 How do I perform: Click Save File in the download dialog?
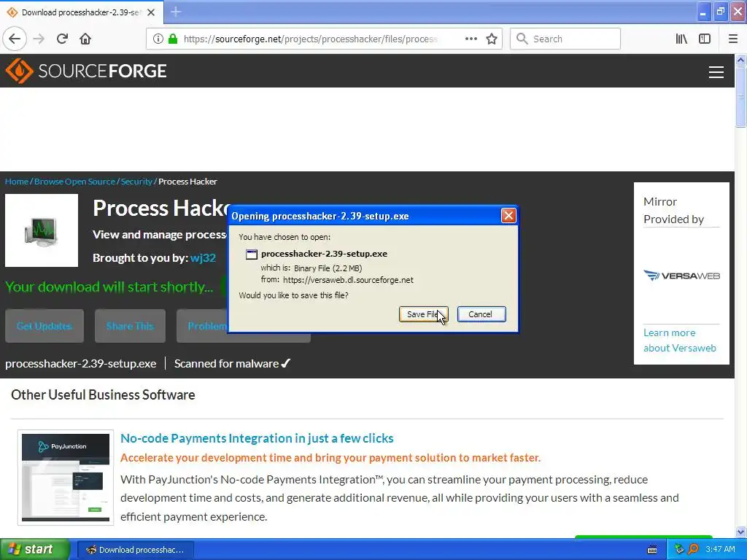(423, 314)
